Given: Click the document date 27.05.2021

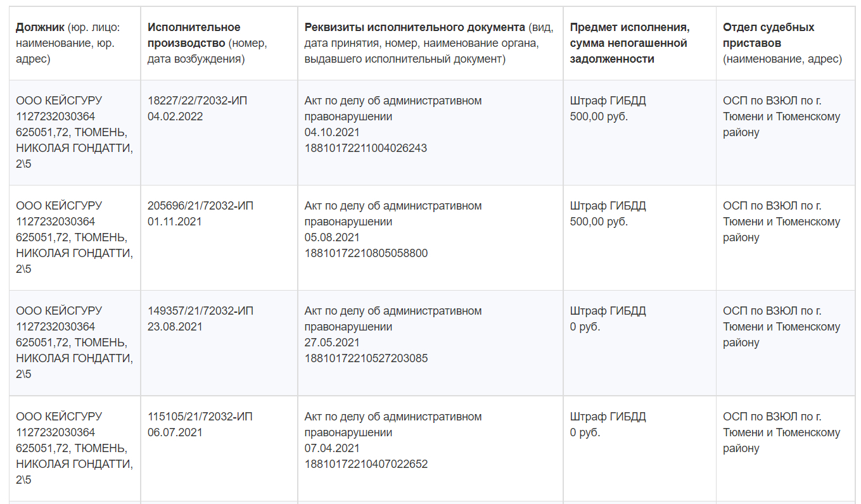Looking at the screenshot, I should click(x=332, y=343).
